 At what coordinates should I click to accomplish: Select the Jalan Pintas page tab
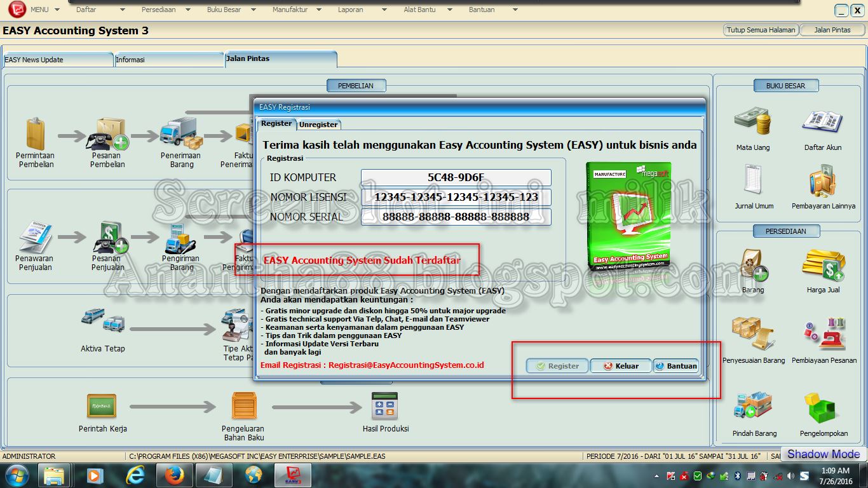pos(280,58)
